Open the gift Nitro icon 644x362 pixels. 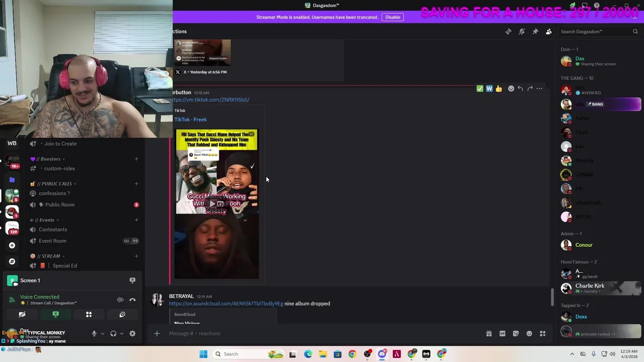pyautogui.click(x=489, y=333)
